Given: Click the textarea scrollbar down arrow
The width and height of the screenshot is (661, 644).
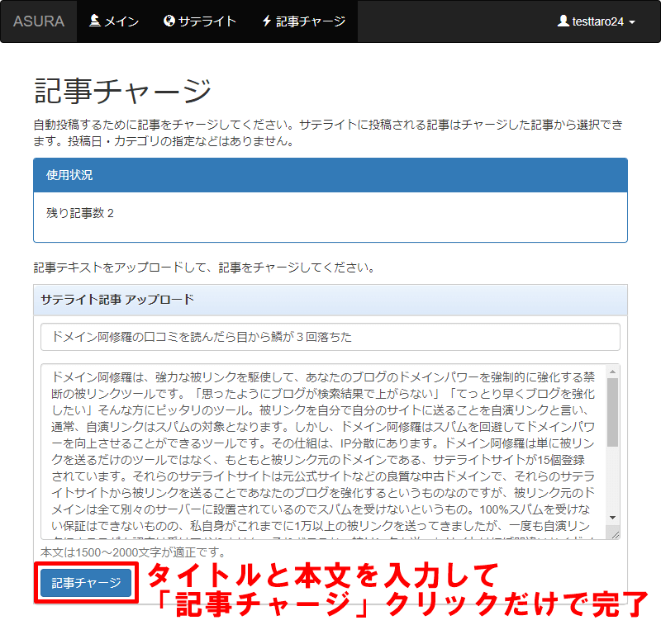Looking at the screenshot, I should point(612,517).
